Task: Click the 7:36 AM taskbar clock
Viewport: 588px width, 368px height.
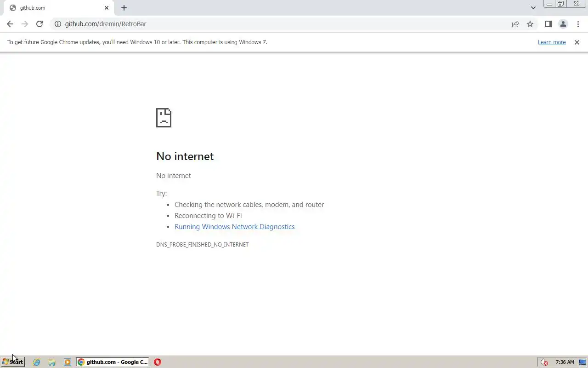Action: coord(565,362)
